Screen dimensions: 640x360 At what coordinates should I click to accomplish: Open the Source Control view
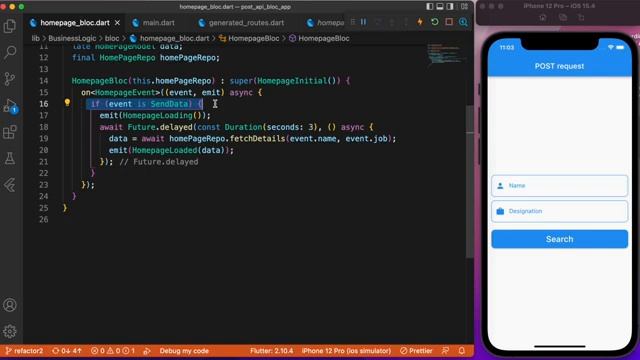click(x=10, y=78)
